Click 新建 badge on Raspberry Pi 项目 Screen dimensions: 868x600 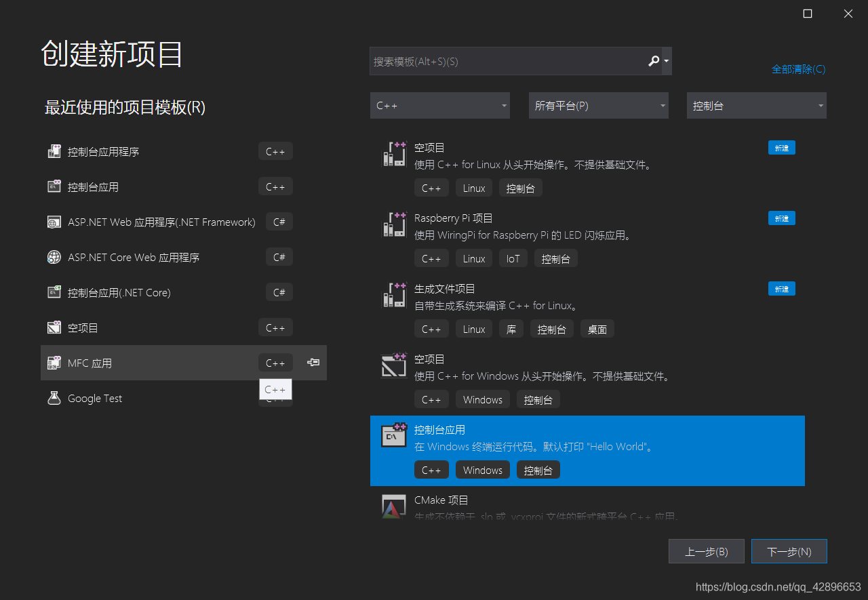782,218
